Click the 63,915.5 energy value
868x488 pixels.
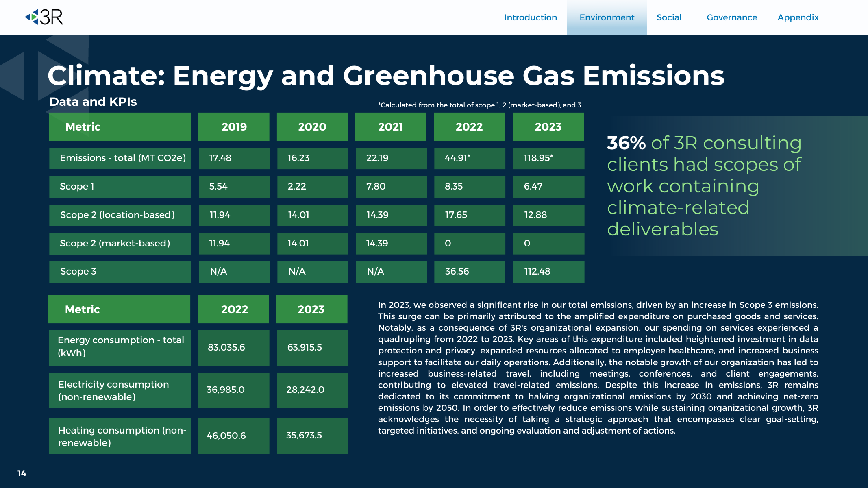coord(312,348)
